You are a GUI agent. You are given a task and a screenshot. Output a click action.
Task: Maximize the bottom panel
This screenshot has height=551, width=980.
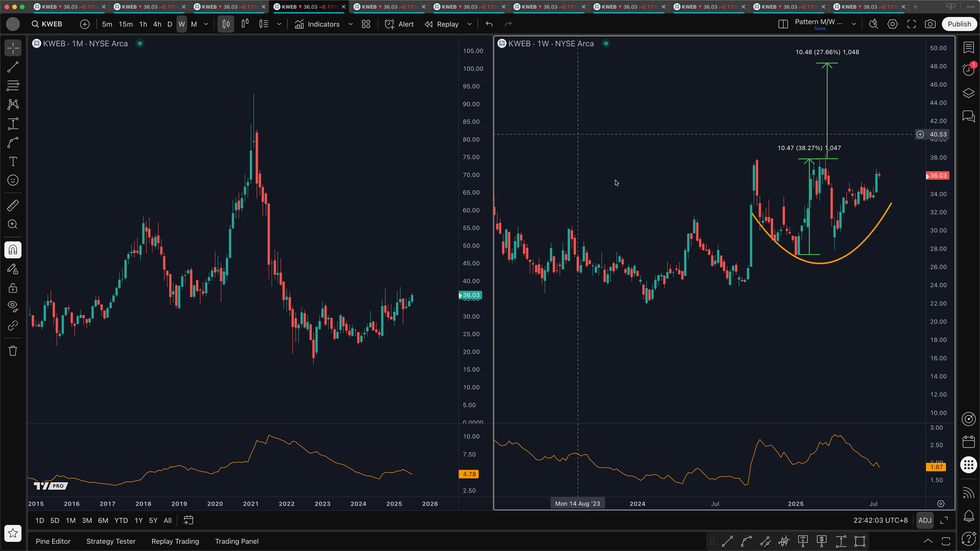tap(946, 541)
